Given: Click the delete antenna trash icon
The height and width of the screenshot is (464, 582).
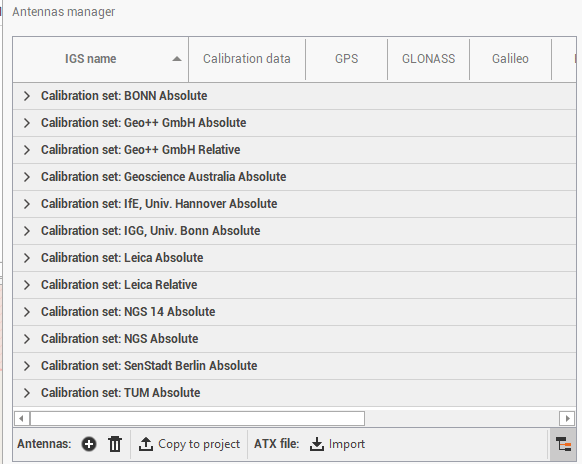Looking at the screenshot, I should [x=115, y=444].
